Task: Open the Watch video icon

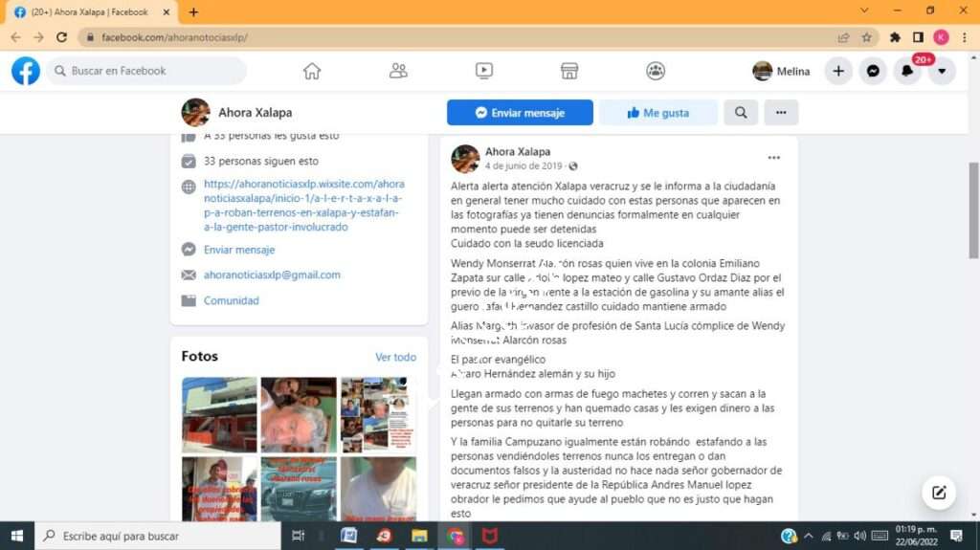Action: click(483, 71)
